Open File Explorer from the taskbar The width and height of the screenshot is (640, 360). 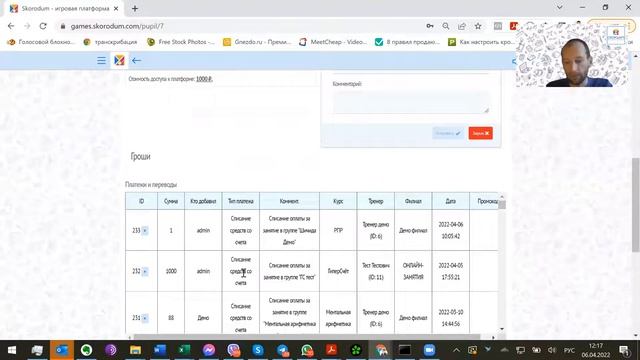135,350
